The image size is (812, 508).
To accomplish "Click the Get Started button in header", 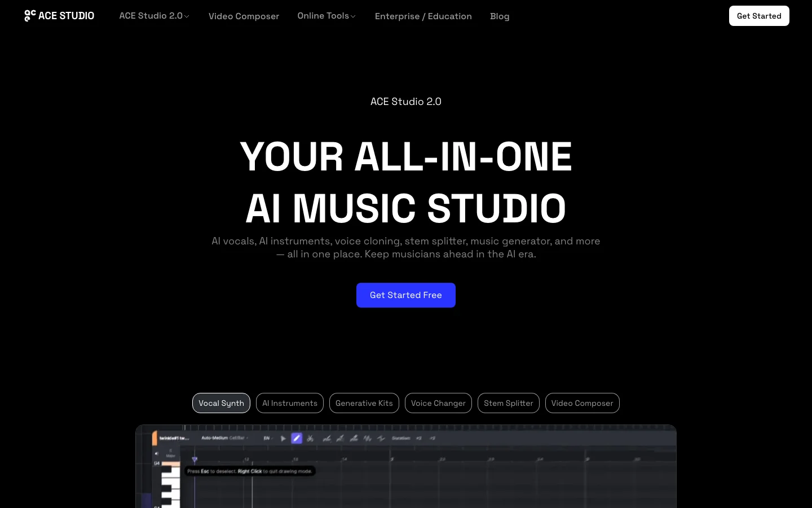I will 759,16.
